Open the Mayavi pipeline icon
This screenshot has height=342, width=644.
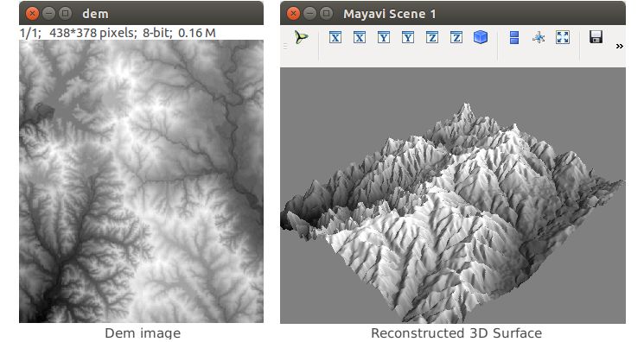301,37
